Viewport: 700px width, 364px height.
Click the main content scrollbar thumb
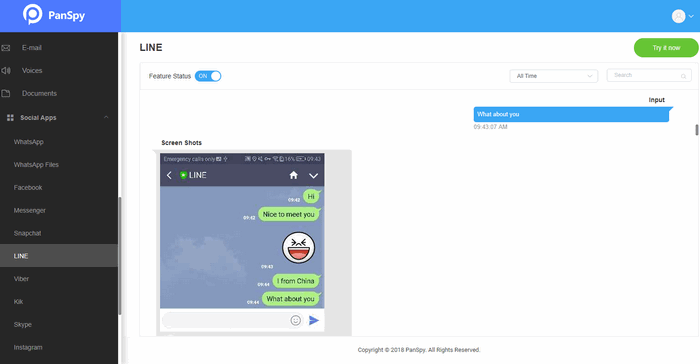696,130
